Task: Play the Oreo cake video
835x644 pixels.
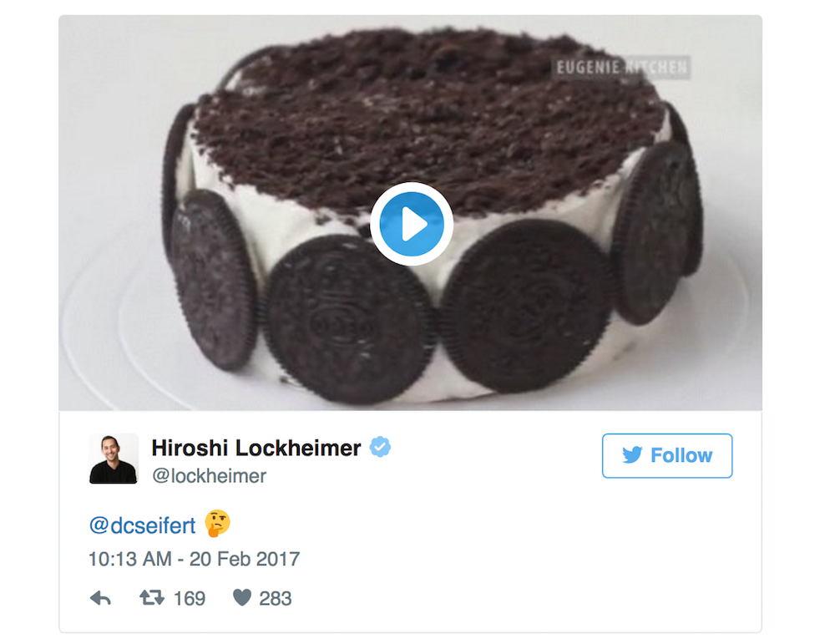Action: [412, 223]
